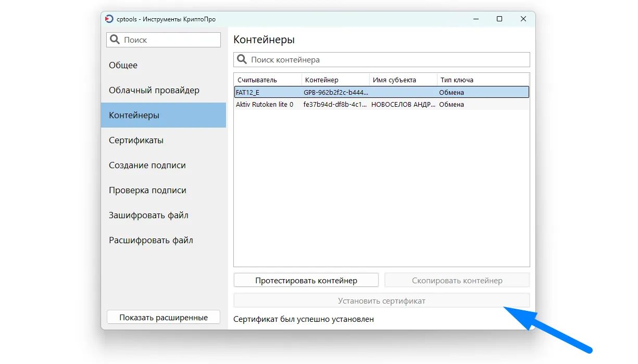This screenshot has height=364, width=638.
Task: Open the Расшифровать файл section
Action: point(164,240)
